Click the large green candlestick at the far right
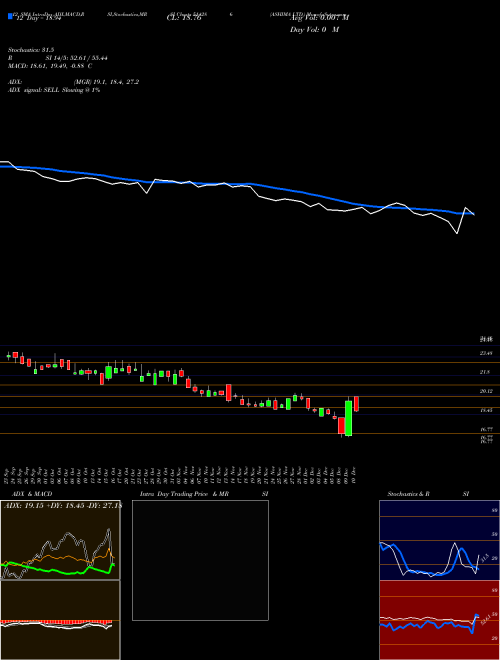This screenshot has width=500, height=660. 348,418
